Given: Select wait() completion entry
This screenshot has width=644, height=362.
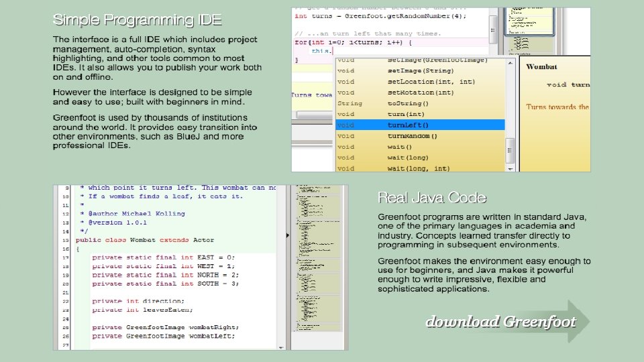Looking at the screenshot, I should coord(420,147).
